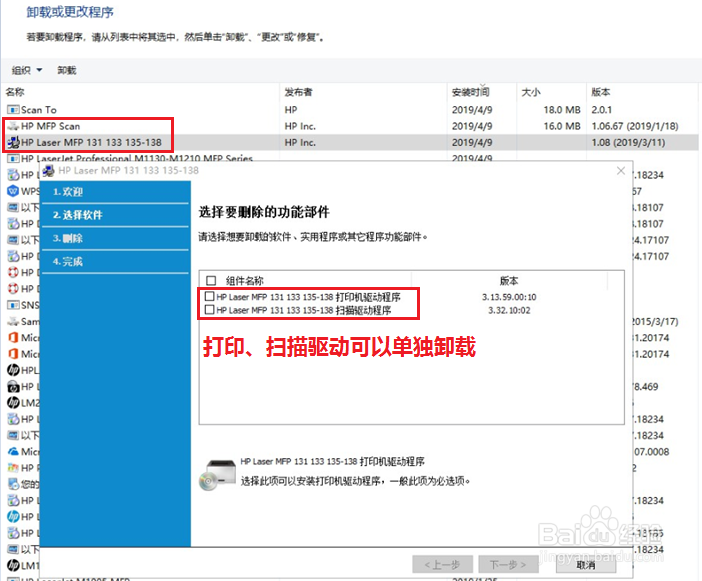This screenshot has width=702, height=581.
Task: Click the Scan To row name
Action: coord(39,110)
